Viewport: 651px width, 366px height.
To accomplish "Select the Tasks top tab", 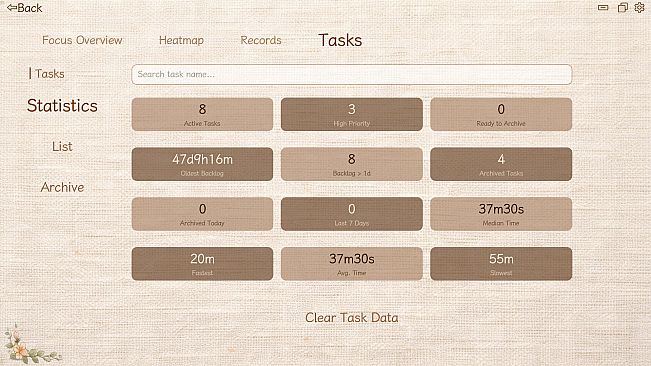I will 340,40.
